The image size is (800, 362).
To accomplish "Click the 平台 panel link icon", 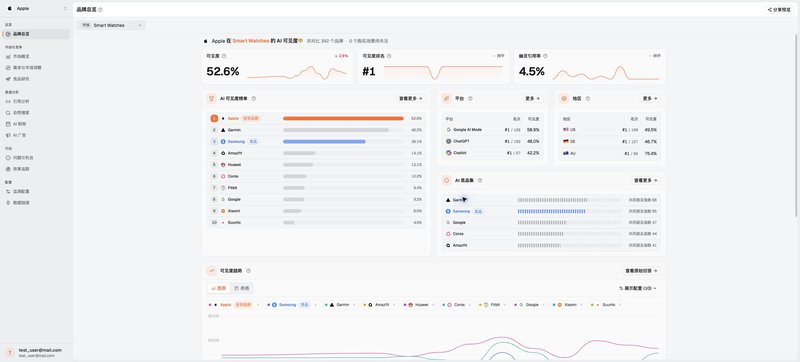I will 446,99.
